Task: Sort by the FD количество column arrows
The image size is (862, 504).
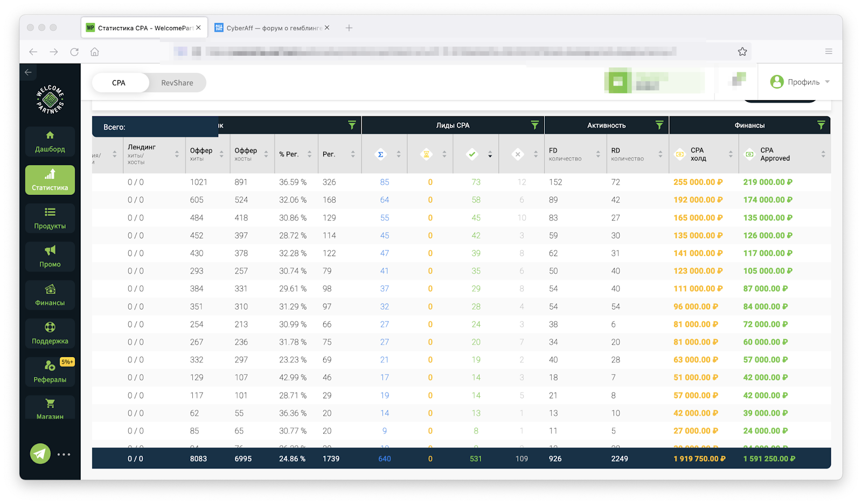Action: 598,154
